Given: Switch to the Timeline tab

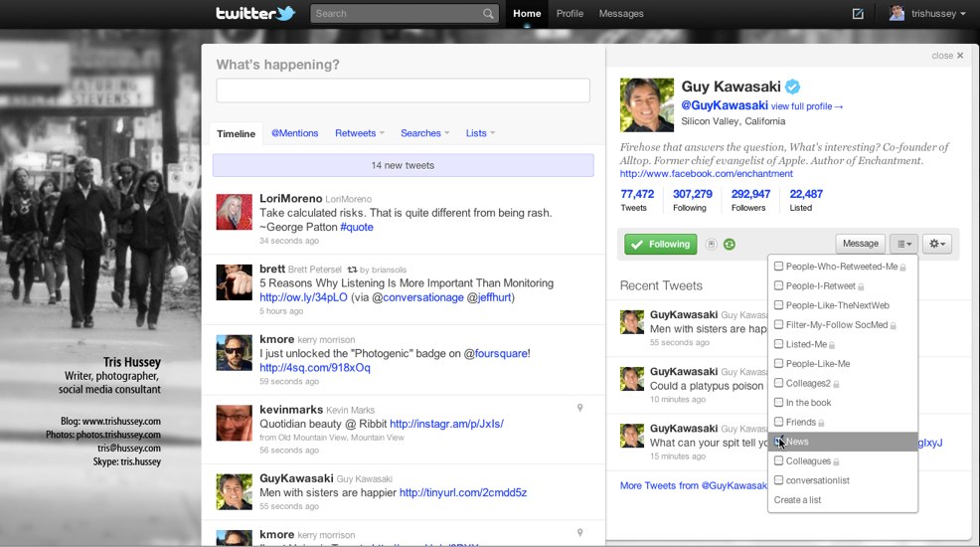Looking at the screenshot, I should pyautogui.click(x=236, y=134).
